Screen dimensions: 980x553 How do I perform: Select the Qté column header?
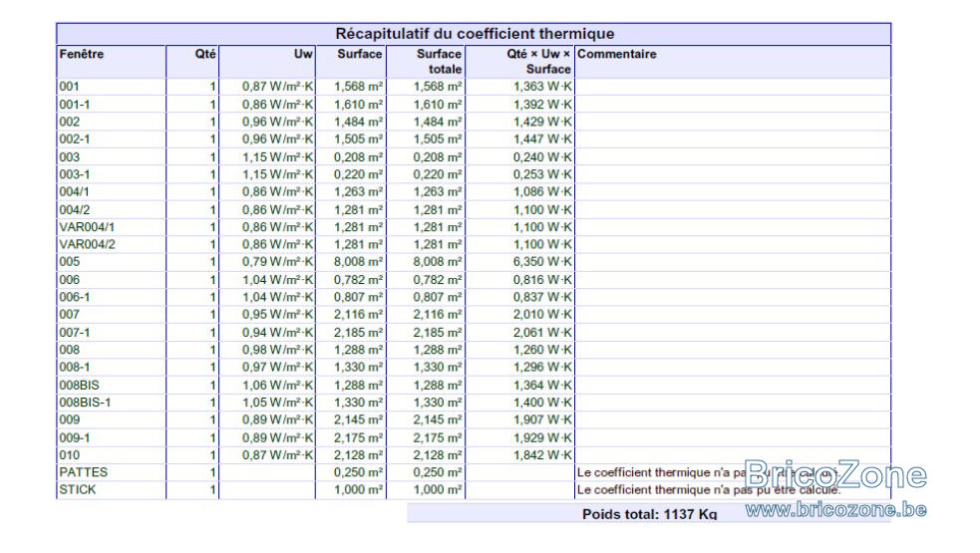[205, 54]
